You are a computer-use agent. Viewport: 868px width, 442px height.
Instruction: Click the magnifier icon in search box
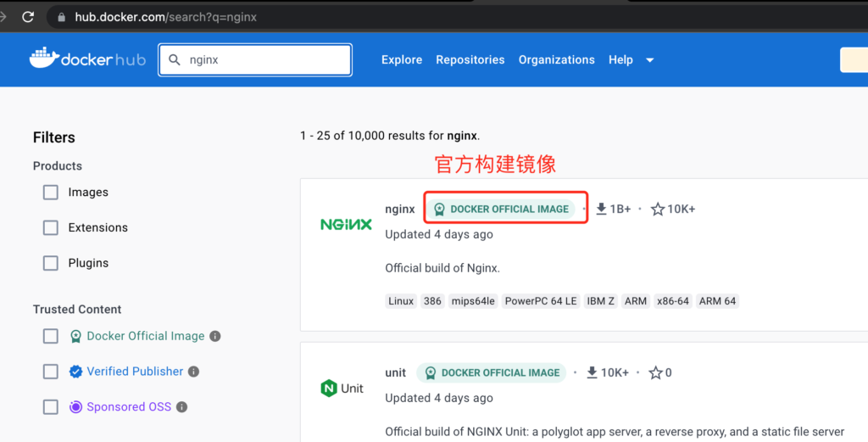(175, 60)
